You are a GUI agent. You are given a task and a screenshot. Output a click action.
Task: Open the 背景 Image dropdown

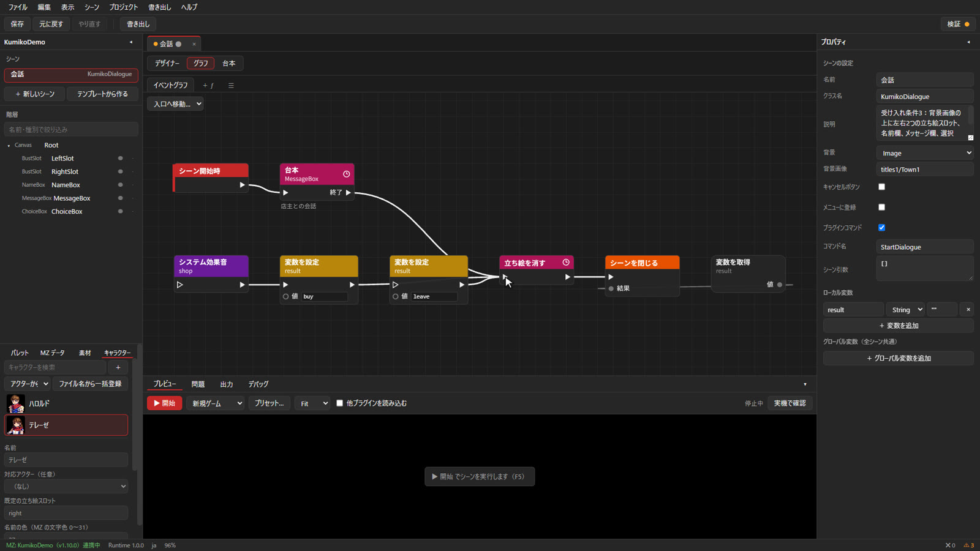pyautogui.click(x=925, y=153)
